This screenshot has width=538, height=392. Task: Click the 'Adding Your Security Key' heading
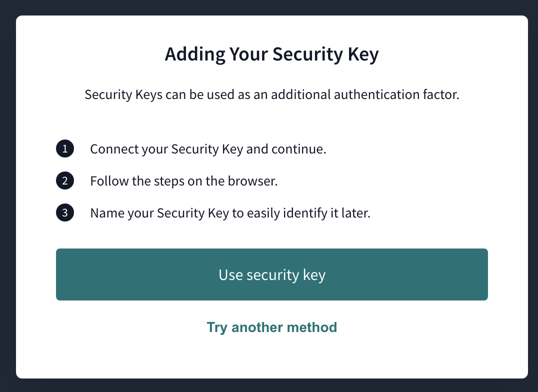coord(271,53)
